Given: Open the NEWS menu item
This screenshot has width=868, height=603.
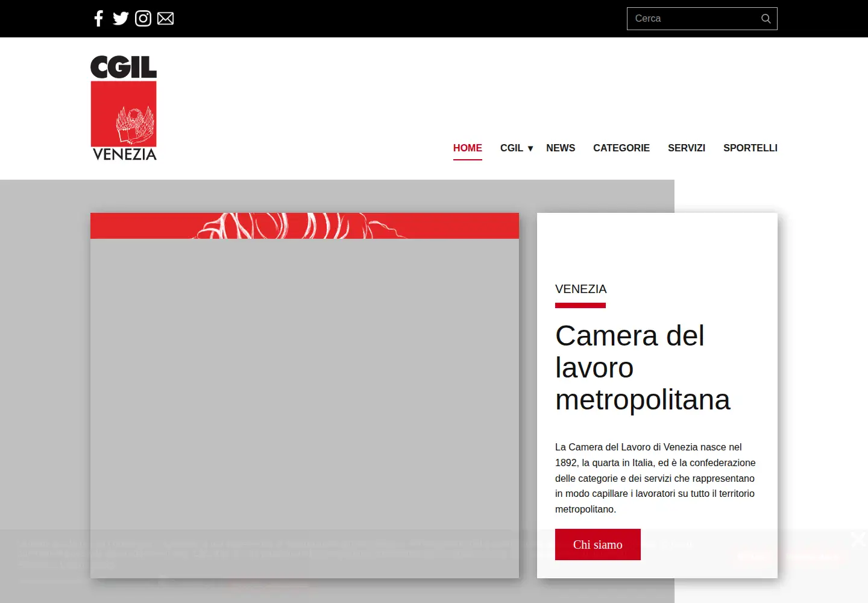Looking at the screenshot, I should click(561, 148).
